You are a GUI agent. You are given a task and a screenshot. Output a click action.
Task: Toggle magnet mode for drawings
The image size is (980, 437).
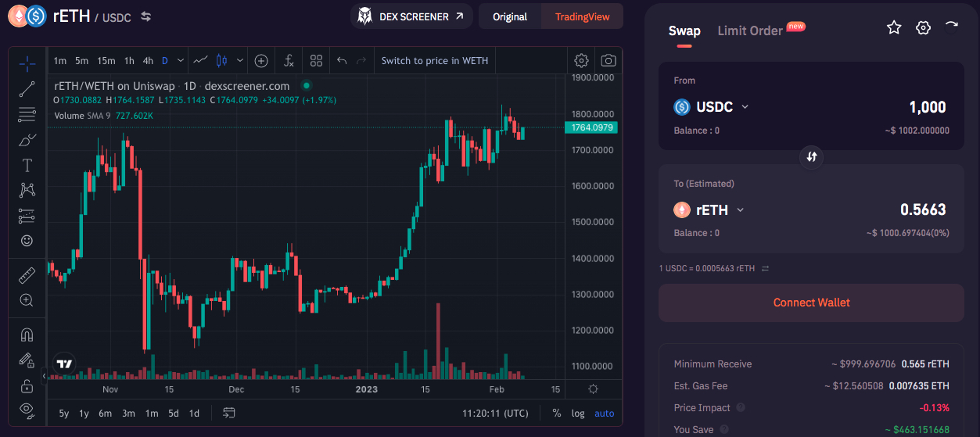point(27,335)
